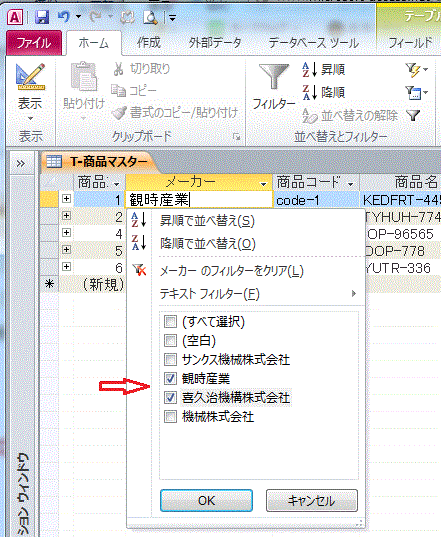Switch to the ホーム tab
This screenshot has width=441, height=537.
tap(93, 43)
